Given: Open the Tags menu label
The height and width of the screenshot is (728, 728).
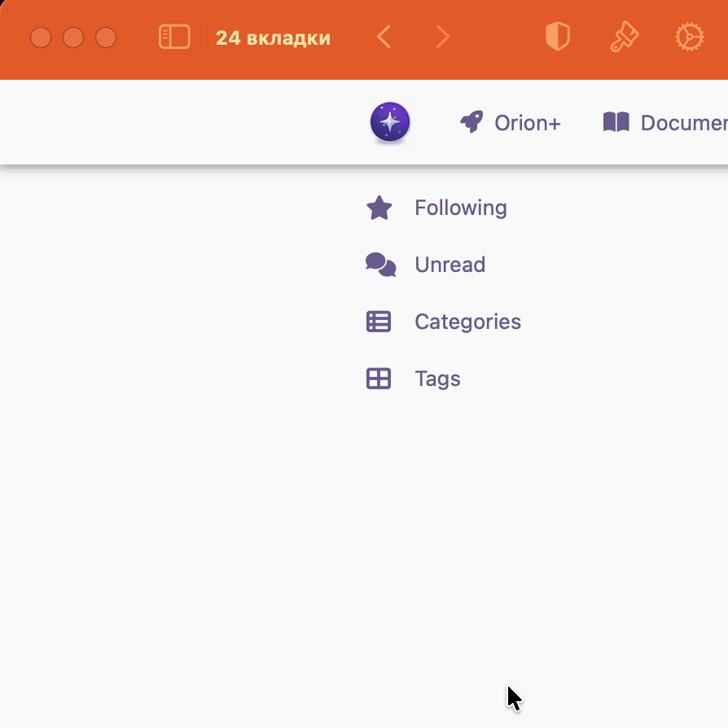Looking at the screenshot, I should pyautogui.click(x=437, y=379).
